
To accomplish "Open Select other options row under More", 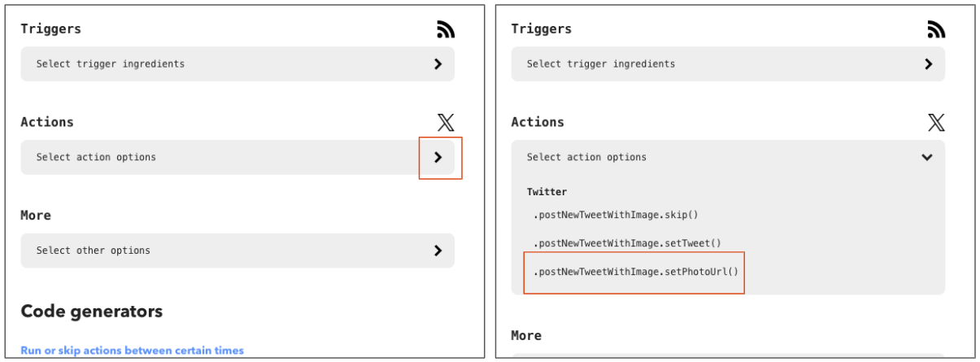I will pos(237,251).
